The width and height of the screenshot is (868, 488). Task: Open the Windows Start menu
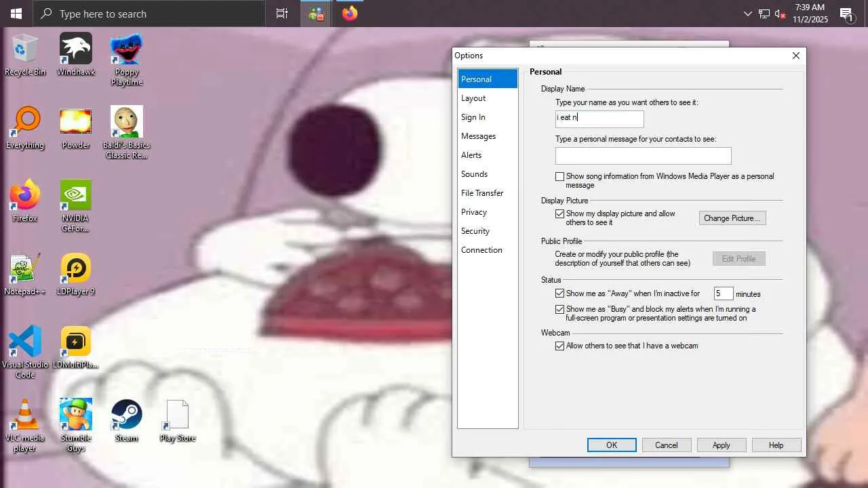coord(16,14)
